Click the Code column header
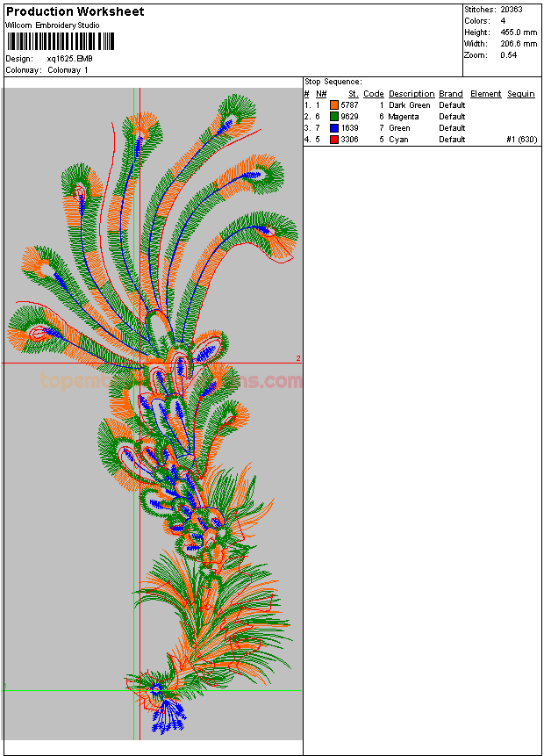544x756 pixels. click(x=374, y=94)
